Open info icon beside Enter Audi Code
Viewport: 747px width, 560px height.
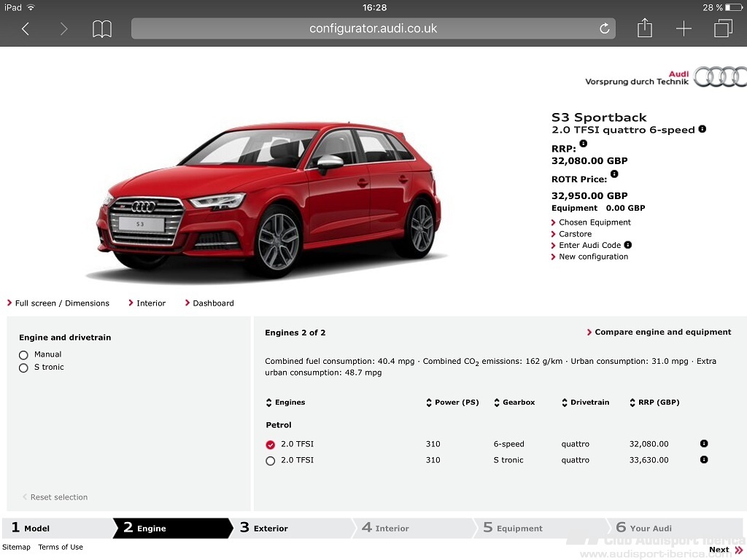[x=628, y=245]
